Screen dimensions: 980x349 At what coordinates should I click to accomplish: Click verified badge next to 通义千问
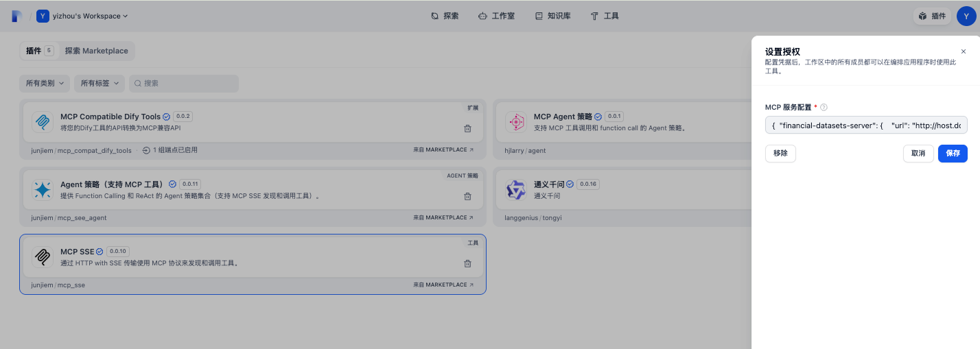570,184
